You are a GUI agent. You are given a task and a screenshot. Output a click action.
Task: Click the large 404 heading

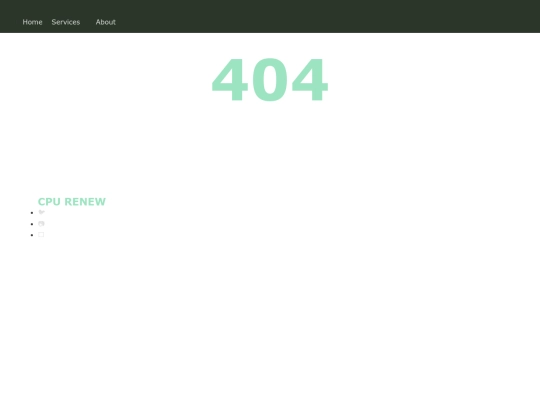(x=270, y=80)
